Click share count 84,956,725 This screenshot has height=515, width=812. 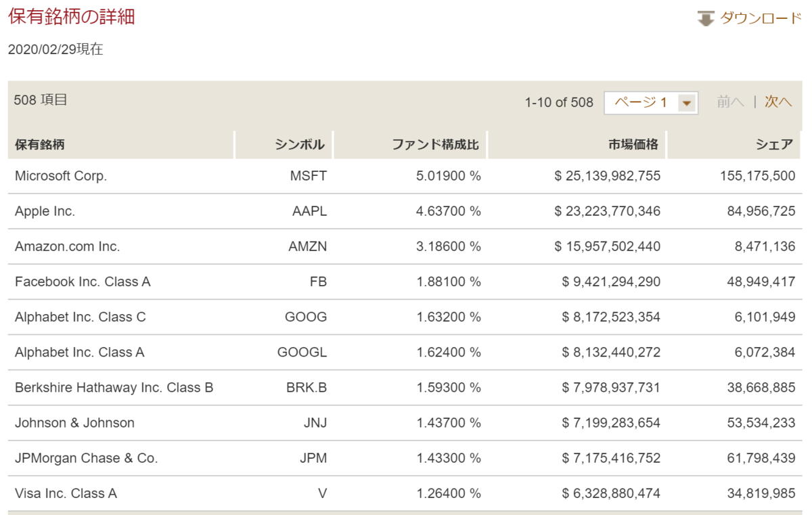[x=762, y=211]
